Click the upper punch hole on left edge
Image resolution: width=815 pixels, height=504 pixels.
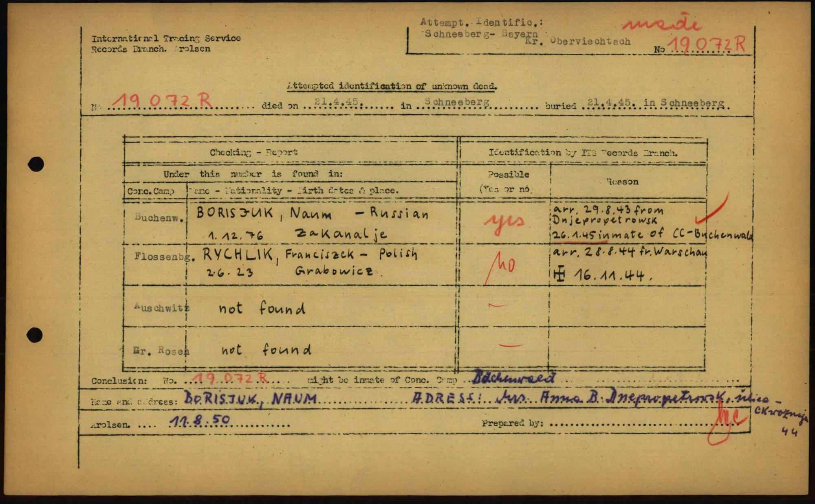point(36,164)
